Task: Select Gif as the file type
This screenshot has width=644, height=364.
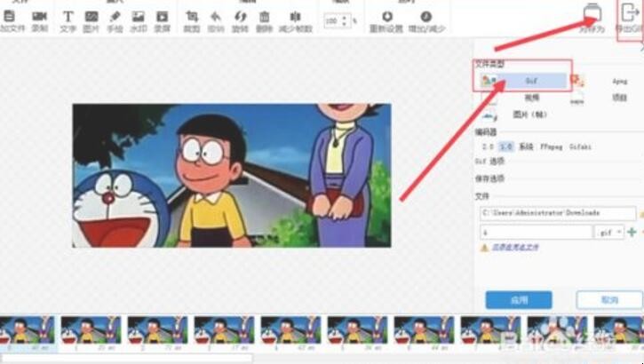Action: coord(524,81)
